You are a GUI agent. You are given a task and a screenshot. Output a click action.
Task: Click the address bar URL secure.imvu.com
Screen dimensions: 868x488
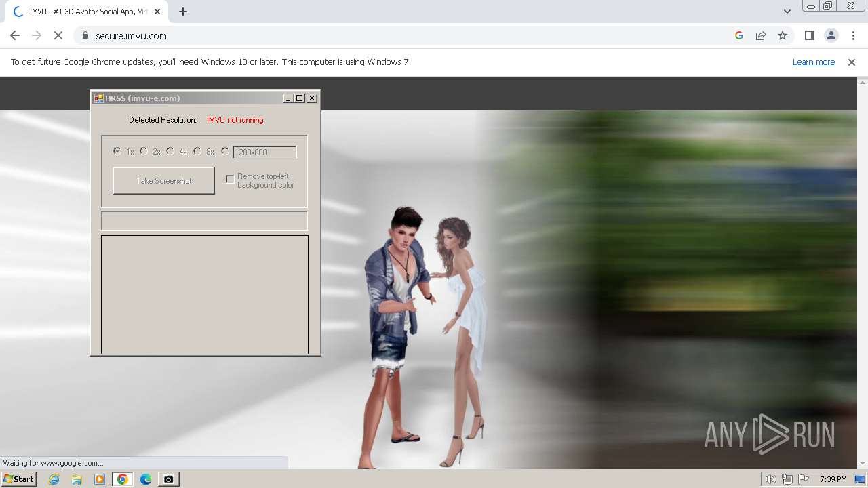point(131,36)
